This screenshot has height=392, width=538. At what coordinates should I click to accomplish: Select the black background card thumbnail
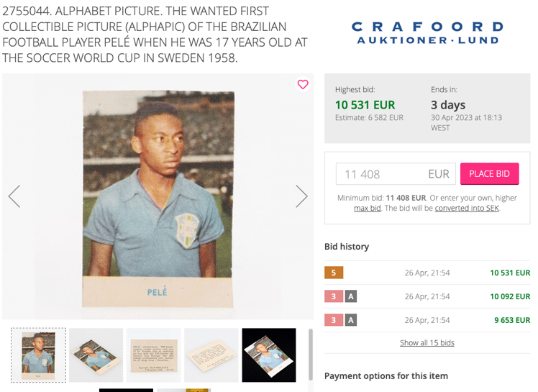point(268,355)
